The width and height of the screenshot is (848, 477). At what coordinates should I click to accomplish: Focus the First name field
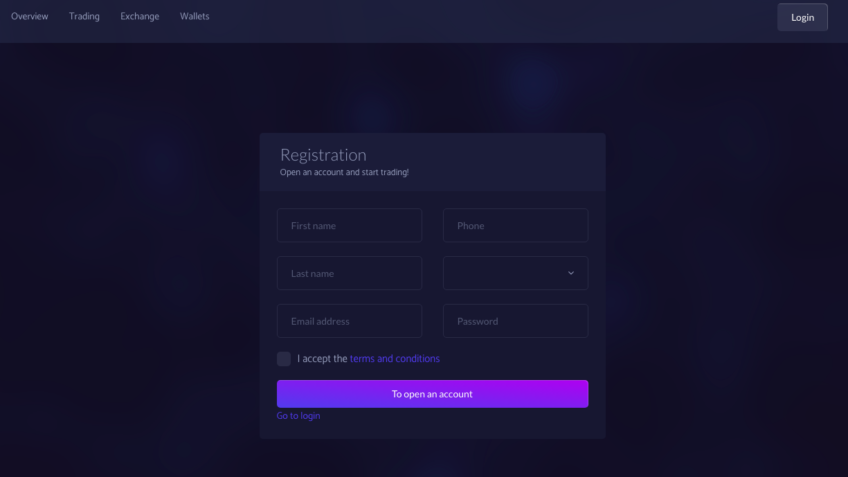point(349,226)
